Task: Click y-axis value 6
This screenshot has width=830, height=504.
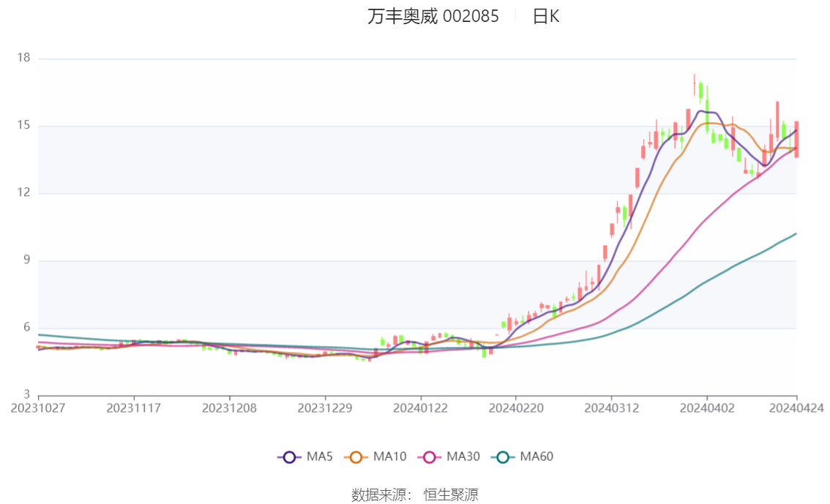Action: [x=26, y=328]
